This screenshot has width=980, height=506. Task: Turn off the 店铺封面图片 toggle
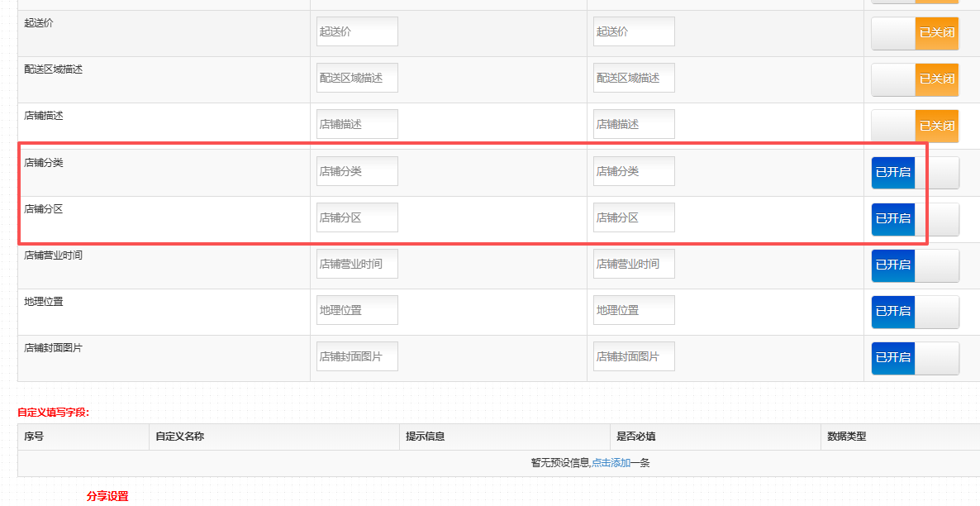click(x=915, y=358)
